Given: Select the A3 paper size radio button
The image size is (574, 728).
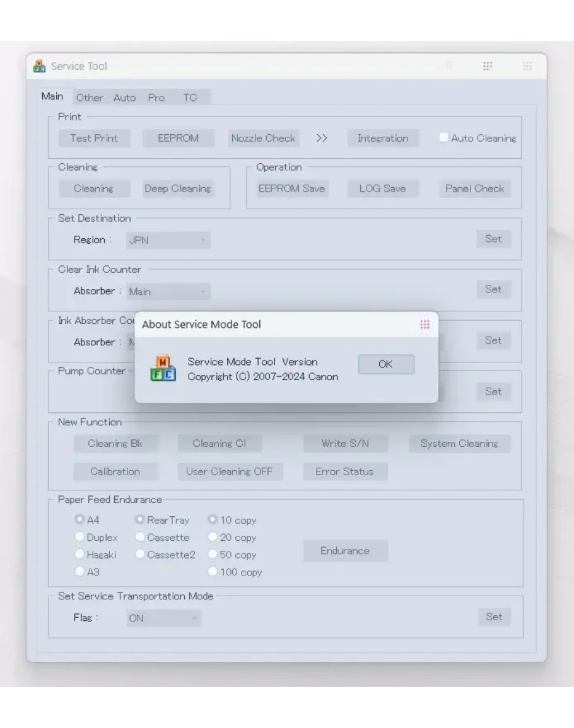Looking at the screenshot, I should 79,572.
